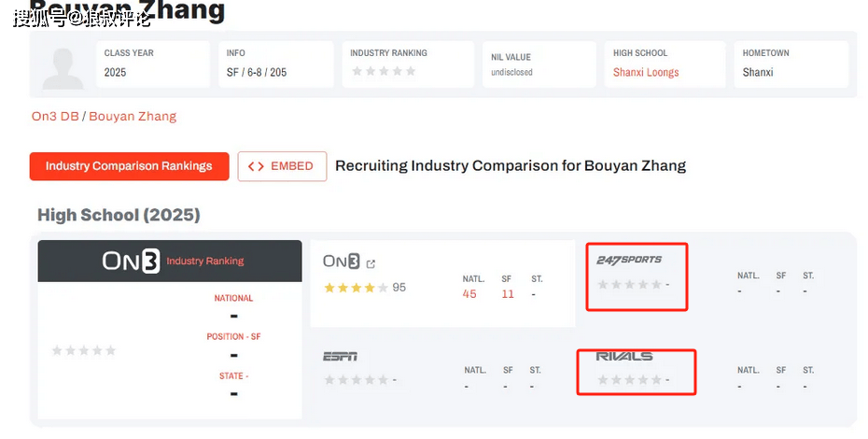Open Industry Comparison Rankings button
Image resolution: width=868 pixels, height=439 pixels.
129,166
